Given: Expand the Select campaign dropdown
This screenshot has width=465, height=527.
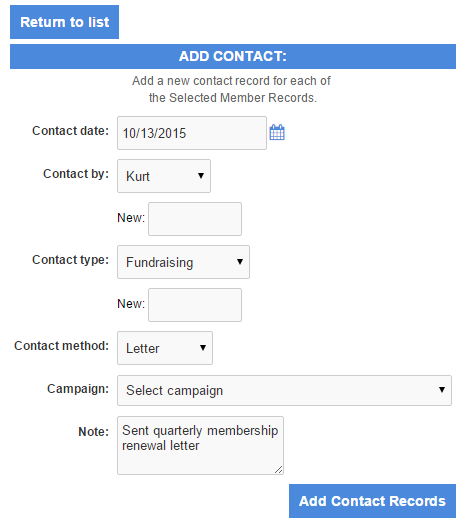Looking at the screenshot, I should [x=284, y=390].
